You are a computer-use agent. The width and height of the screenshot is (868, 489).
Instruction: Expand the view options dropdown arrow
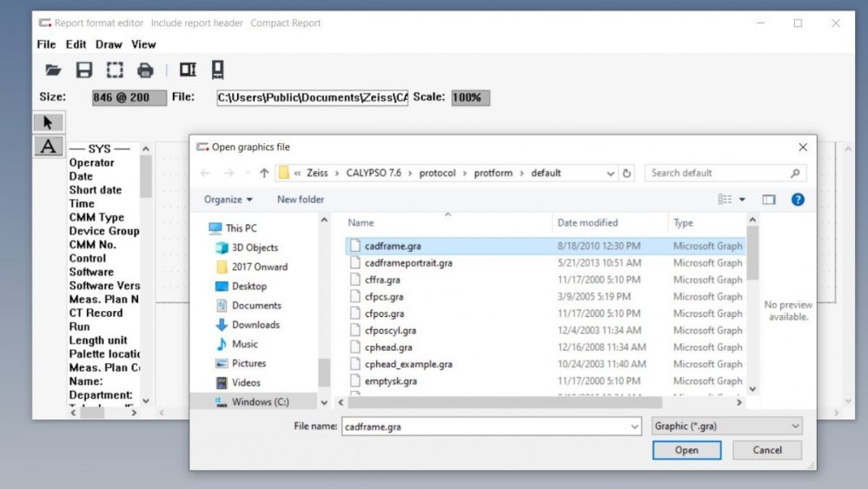coord(742,200)
